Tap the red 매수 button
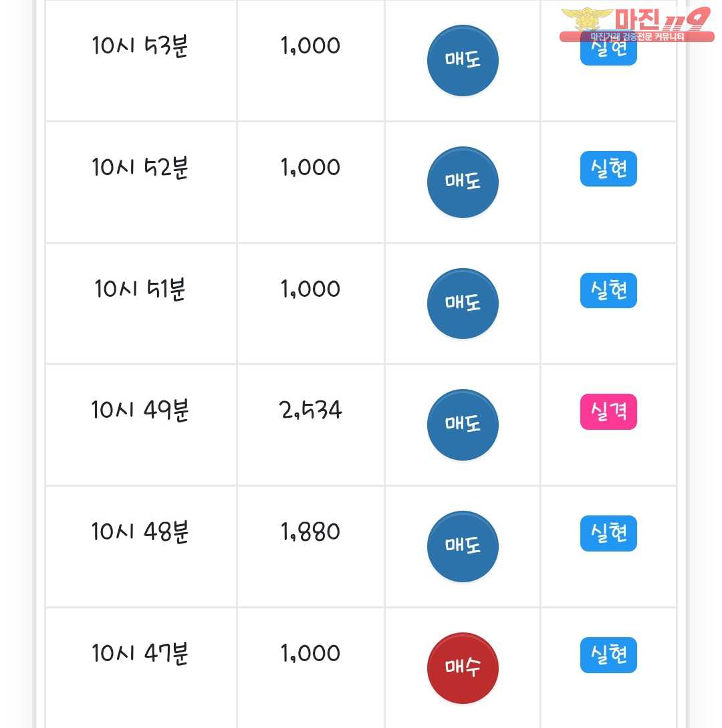The image size is (722, 728). pyautogui.click(x=463, y=668)
